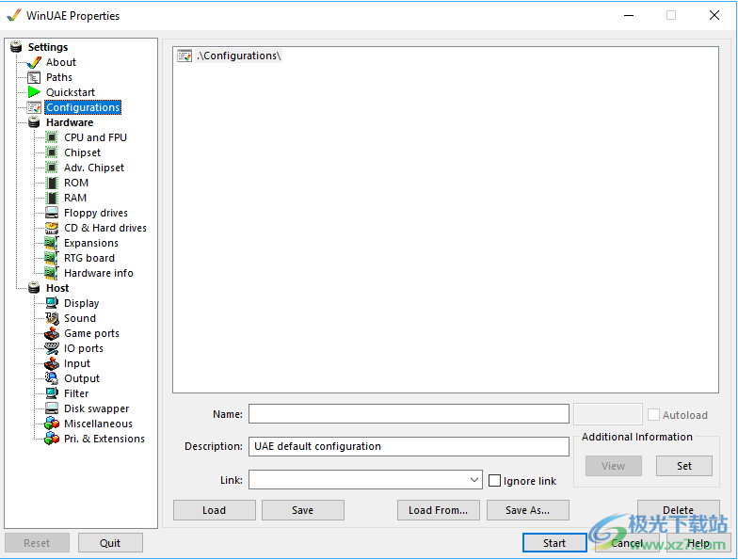This screenshot has height=560, width=738.
Task: Click the Set button in Additional Information
Action: [683, 466]
